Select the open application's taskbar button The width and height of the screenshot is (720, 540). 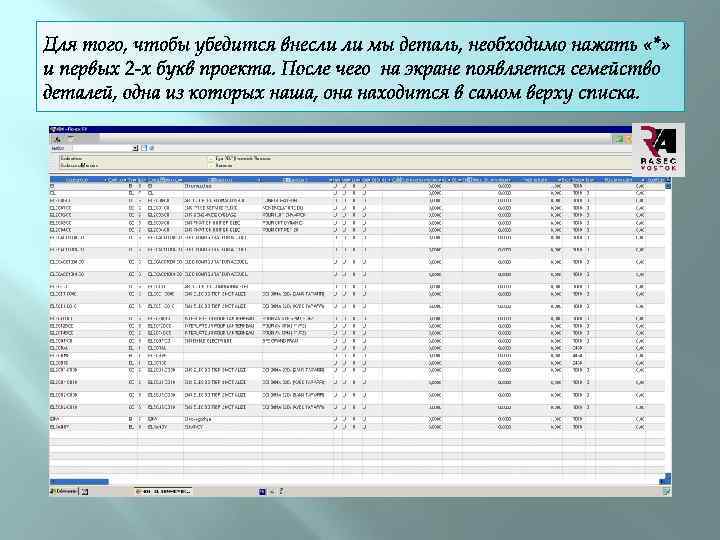click(163, 491)
